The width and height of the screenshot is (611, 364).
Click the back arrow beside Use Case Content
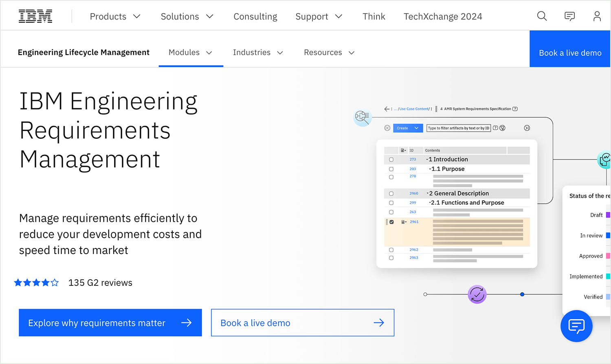click(x=387, y=109)
